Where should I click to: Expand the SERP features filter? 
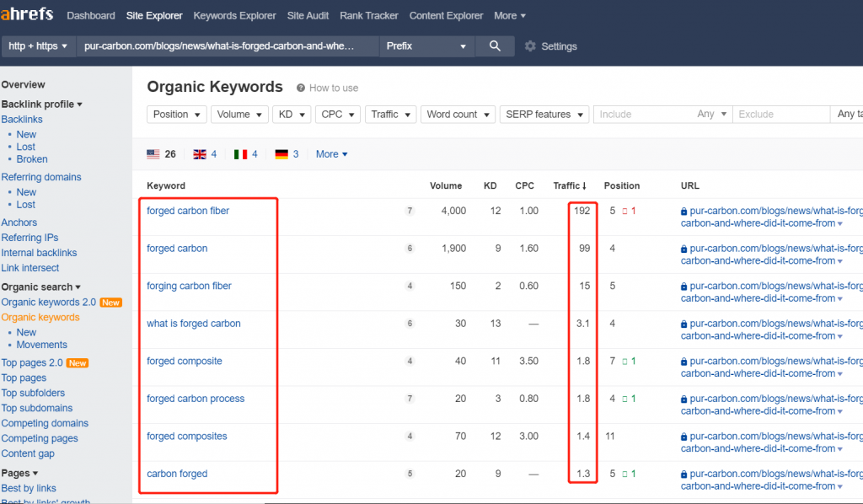point(544,115)
